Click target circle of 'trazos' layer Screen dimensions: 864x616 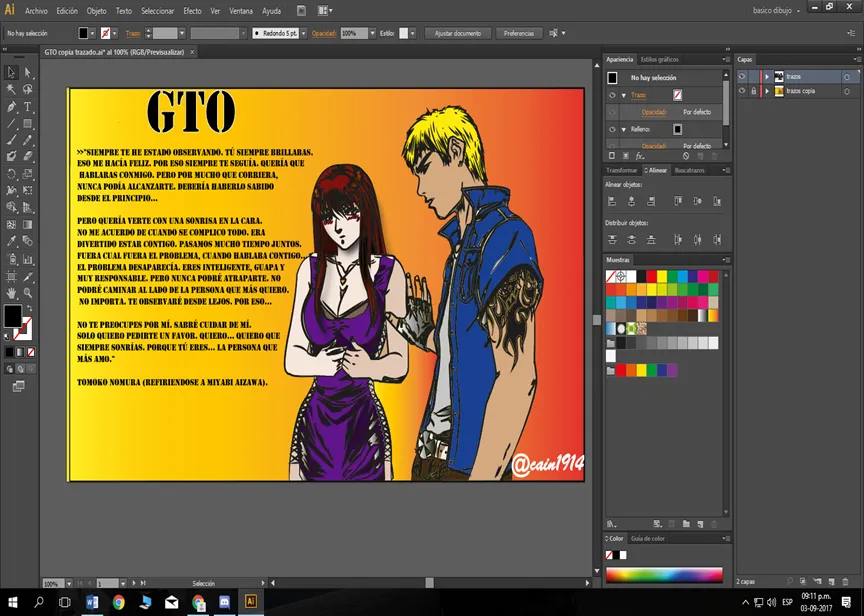847,77
